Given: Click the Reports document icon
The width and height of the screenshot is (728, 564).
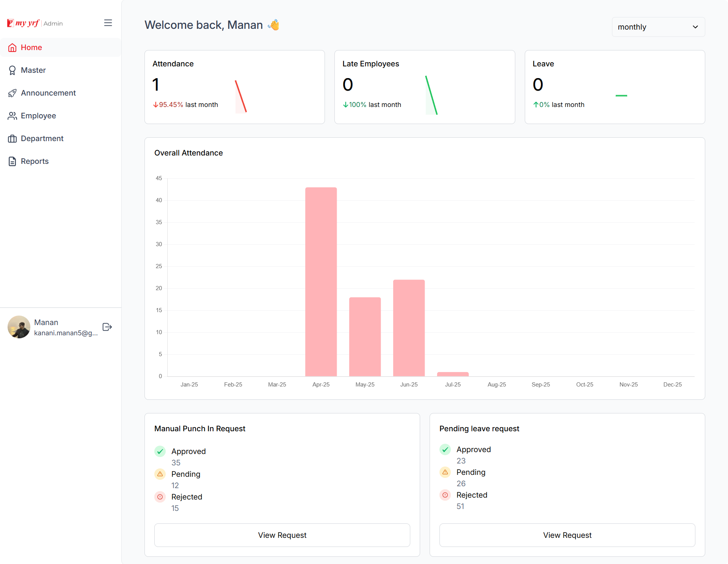Looking at the screenshot, I should (x=13, y=161).
